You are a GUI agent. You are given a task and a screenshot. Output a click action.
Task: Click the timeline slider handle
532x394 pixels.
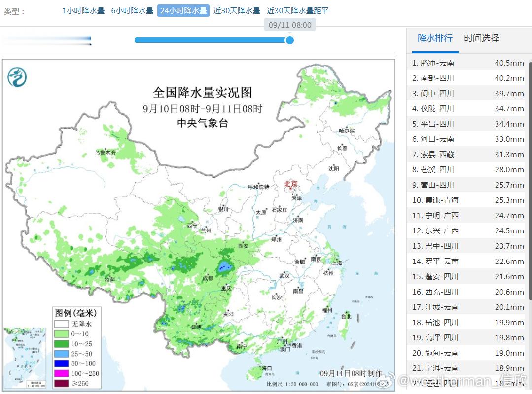click(x=289, y=40)
